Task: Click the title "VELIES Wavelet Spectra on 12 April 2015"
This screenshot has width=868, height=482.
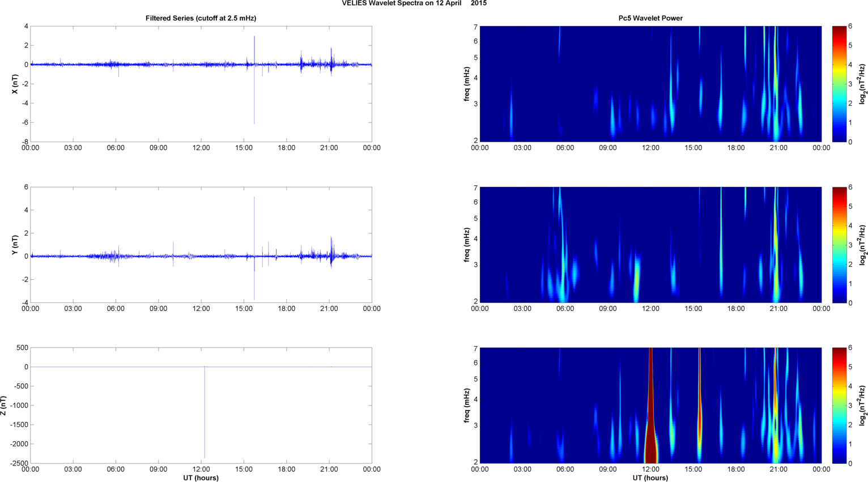Action: tap(414, 3)
